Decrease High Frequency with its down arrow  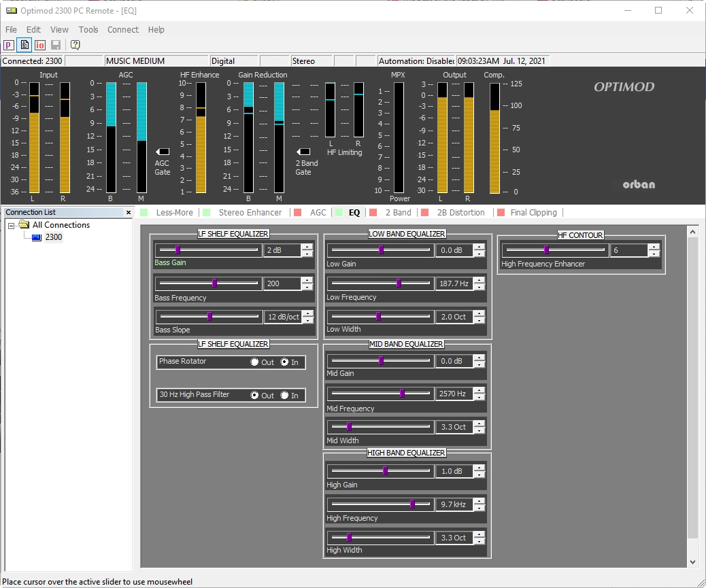(x=480, y=508)
